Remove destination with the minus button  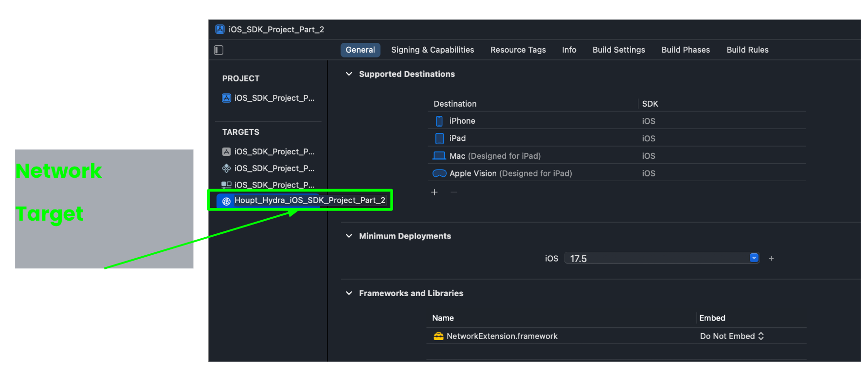(454, 192)
